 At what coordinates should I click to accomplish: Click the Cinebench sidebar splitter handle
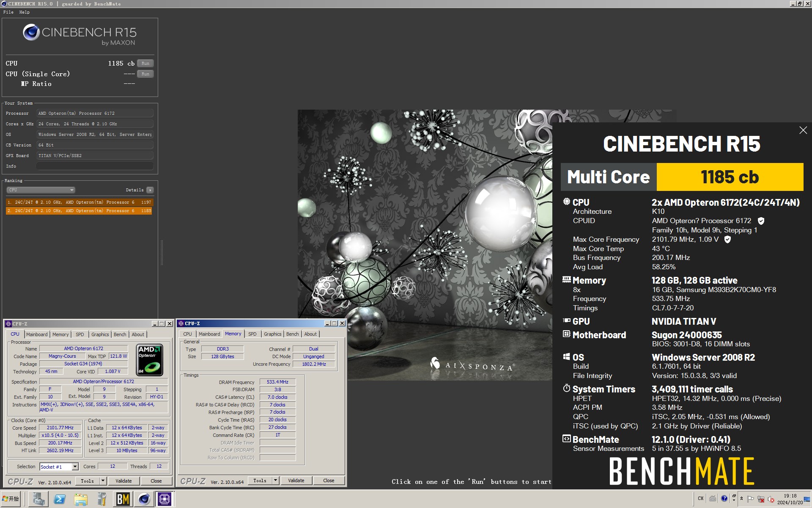162,253
